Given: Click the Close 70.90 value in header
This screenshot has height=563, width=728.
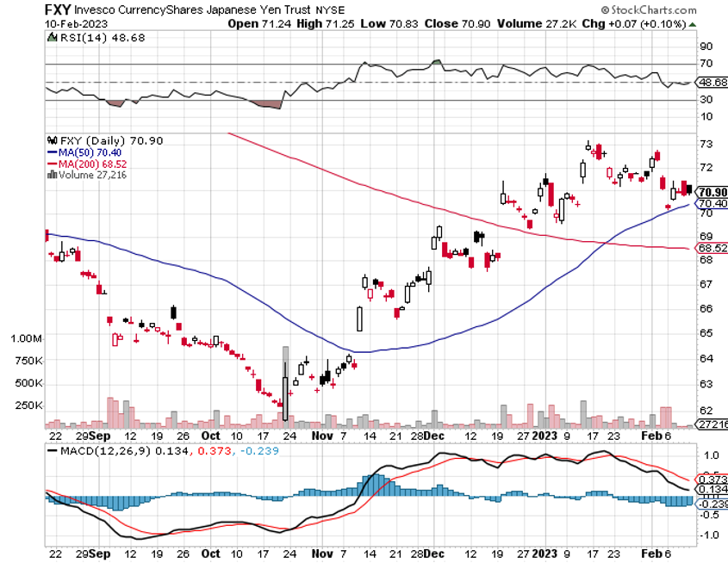Looking at the screenshot, I should point(457,23).
